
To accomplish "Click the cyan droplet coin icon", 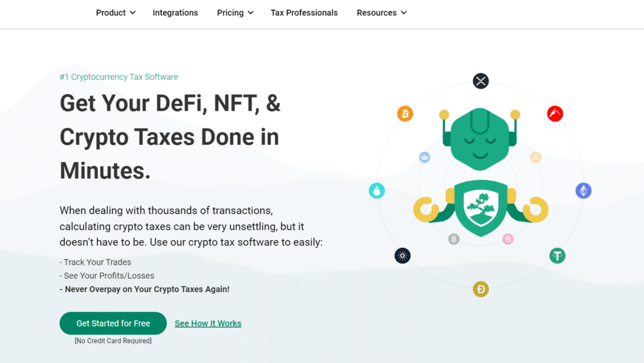I will (377, 191).
